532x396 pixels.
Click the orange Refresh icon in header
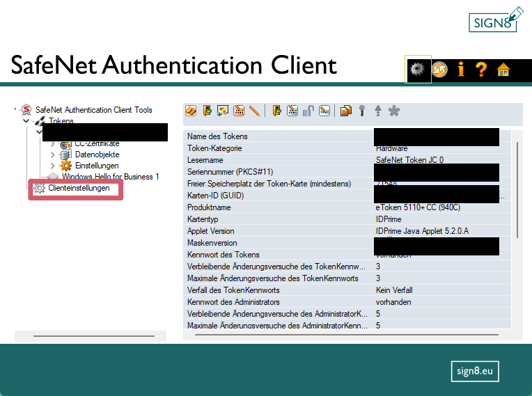point(439,70)
